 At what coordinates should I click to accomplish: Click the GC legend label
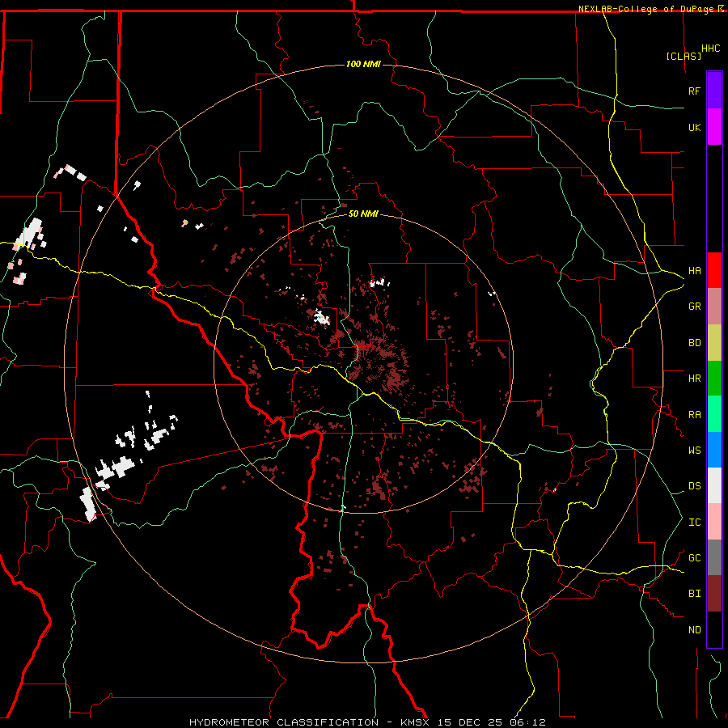point(694,558)
